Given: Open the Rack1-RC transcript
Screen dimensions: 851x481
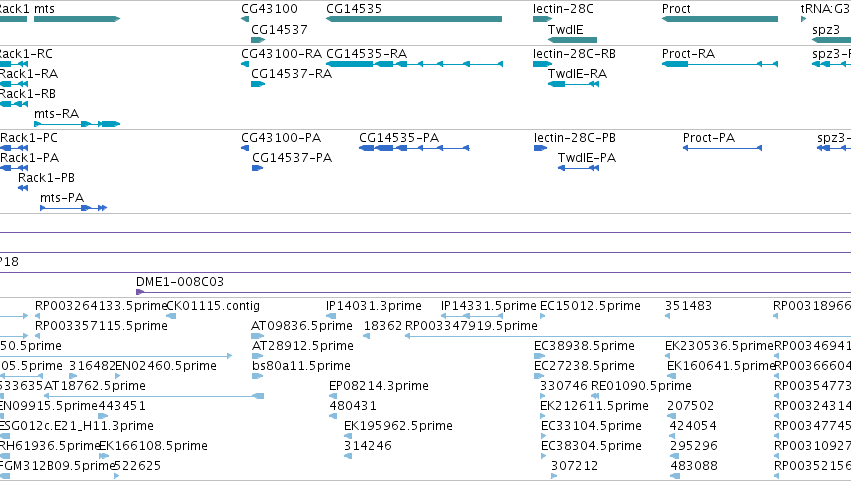Looking at the screenshot, I should [x=14, y=64].
